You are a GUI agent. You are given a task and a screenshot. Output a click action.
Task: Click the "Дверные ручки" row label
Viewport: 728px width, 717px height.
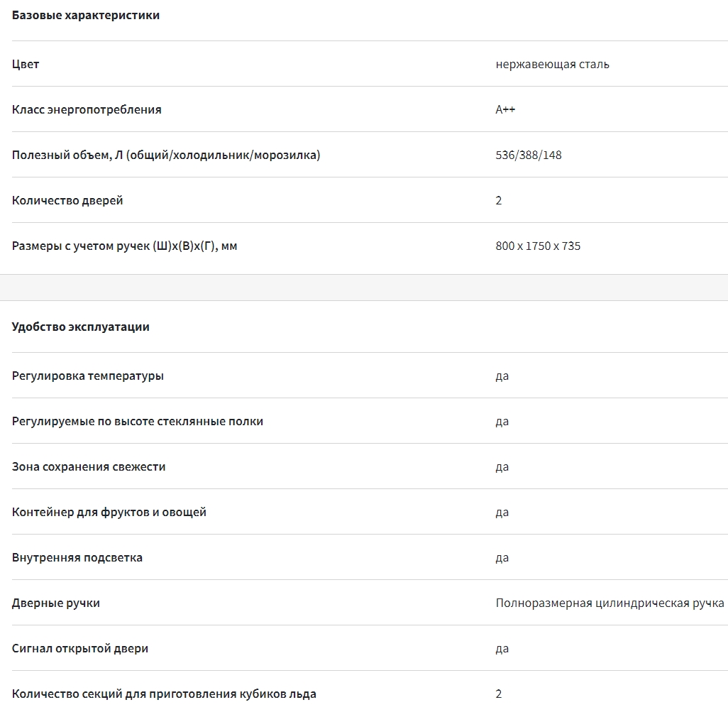tap(56, 603)
